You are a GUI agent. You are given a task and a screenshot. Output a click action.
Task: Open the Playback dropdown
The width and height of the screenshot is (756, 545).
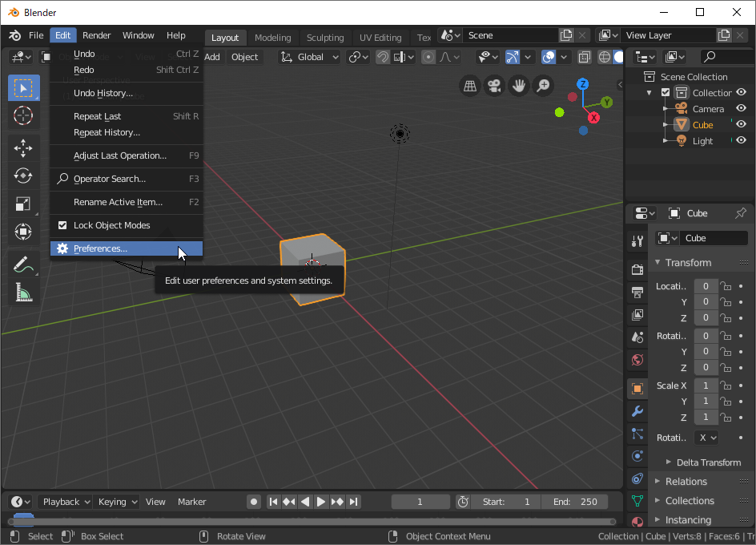pos(66,502)
